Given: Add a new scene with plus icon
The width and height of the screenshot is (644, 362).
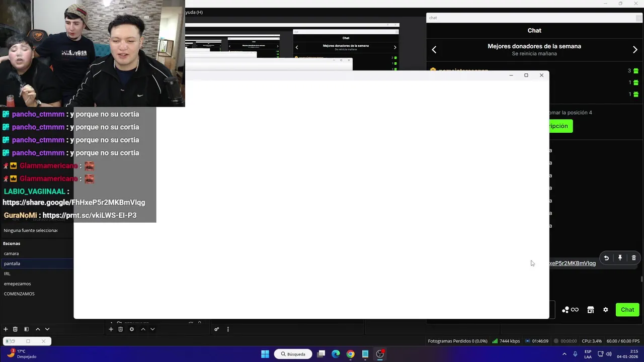Looking at the screenshot, I should click(6, 329).
